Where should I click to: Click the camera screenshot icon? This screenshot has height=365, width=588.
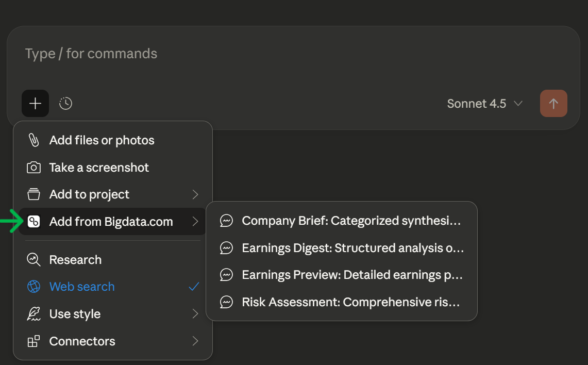(x=33, y=168)
